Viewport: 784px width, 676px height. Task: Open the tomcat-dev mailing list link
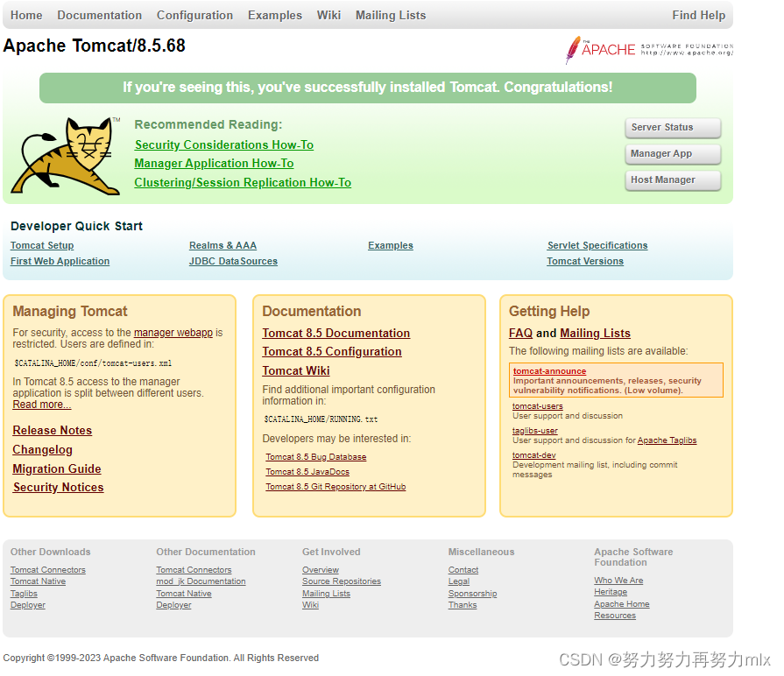534,455
